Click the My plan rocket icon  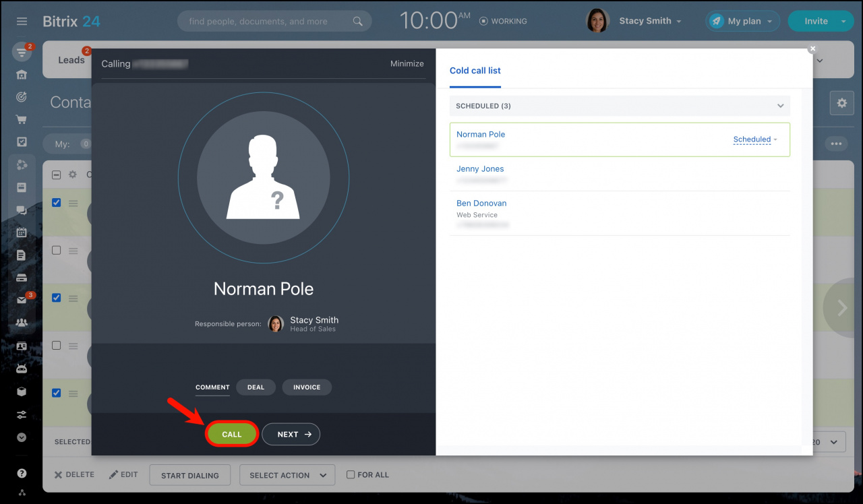tap(715, 22)
